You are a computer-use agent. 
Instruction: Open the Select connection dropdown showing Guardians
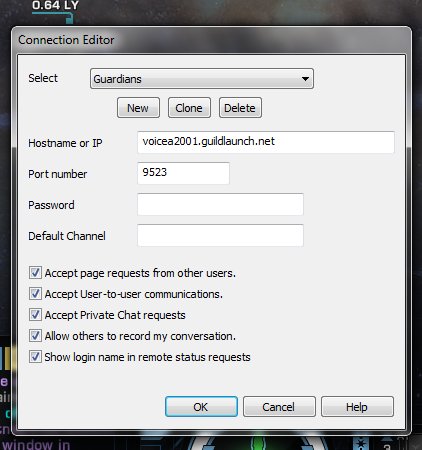pos(202,79)
